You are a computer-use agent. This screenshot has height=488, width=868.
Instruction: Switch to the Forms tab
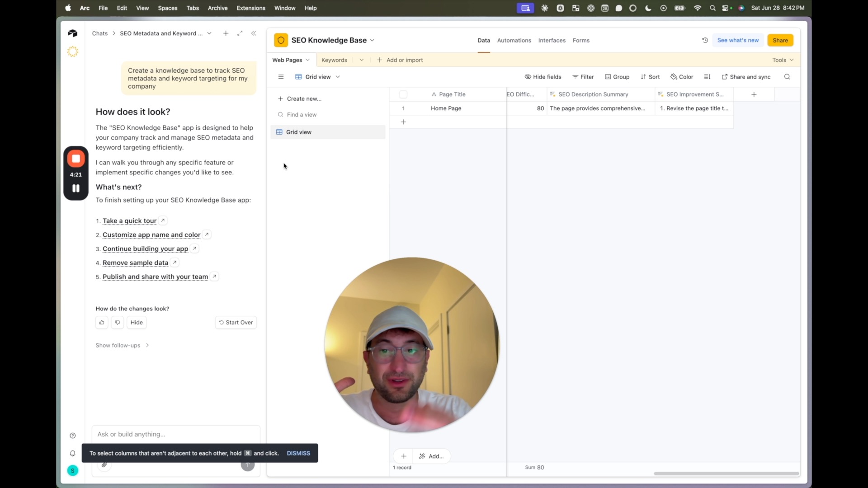click(581, 40)
